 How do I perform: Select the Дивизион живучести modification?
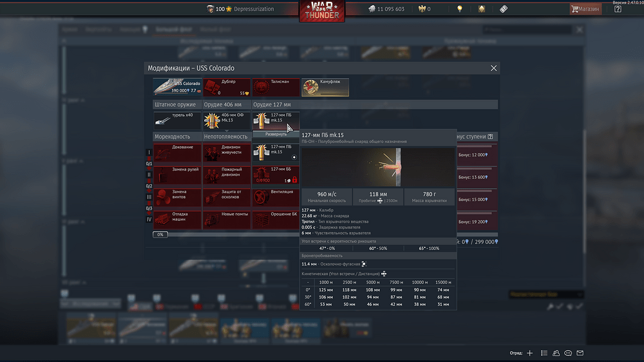pos(226,153)
